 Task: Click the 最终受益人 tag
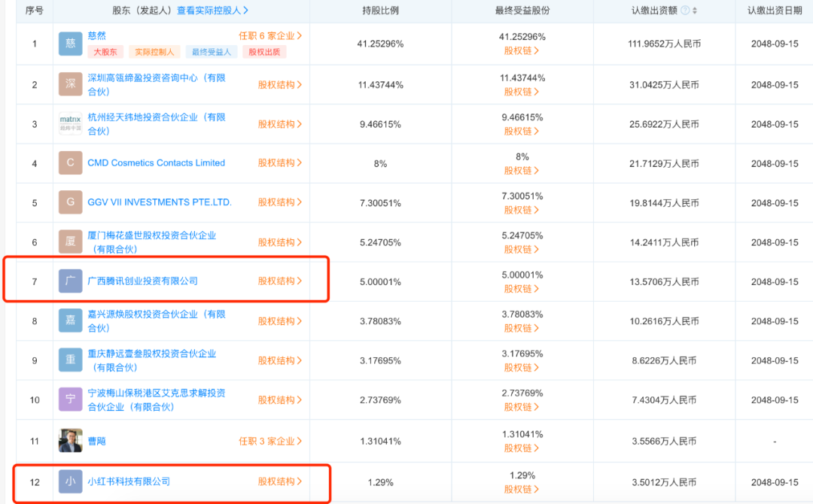coord(212,52)
